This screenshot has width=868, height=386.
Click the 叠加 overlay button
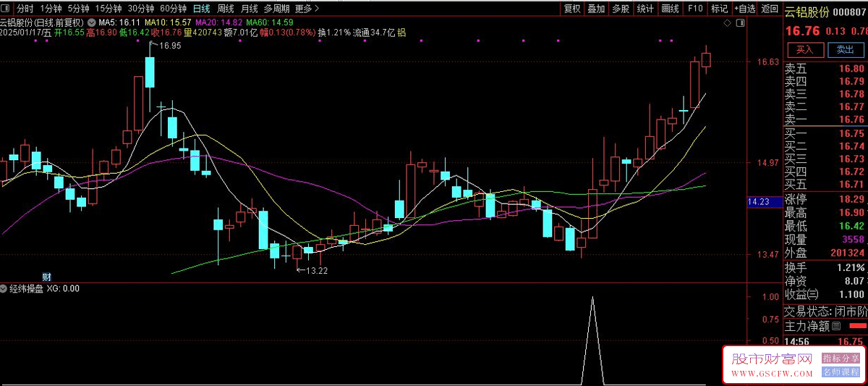[596, 9]
